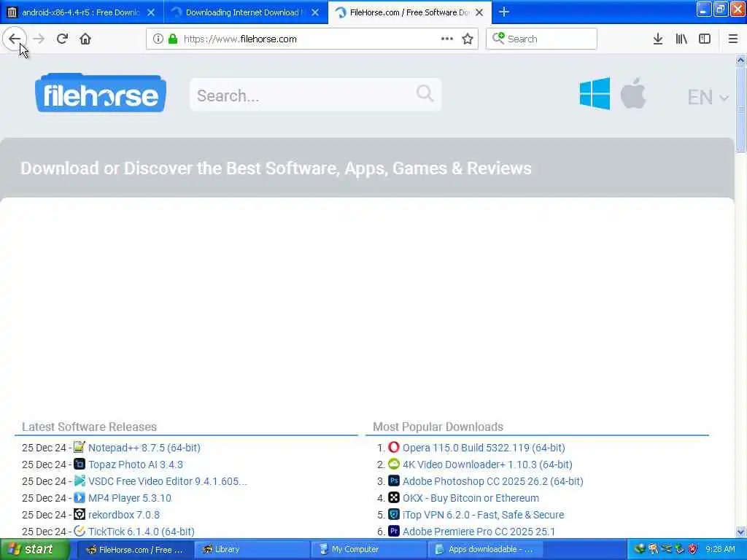Show site information icon in address bar
The height and width of the screenshot is (560, 747).
tap(158, 39)
